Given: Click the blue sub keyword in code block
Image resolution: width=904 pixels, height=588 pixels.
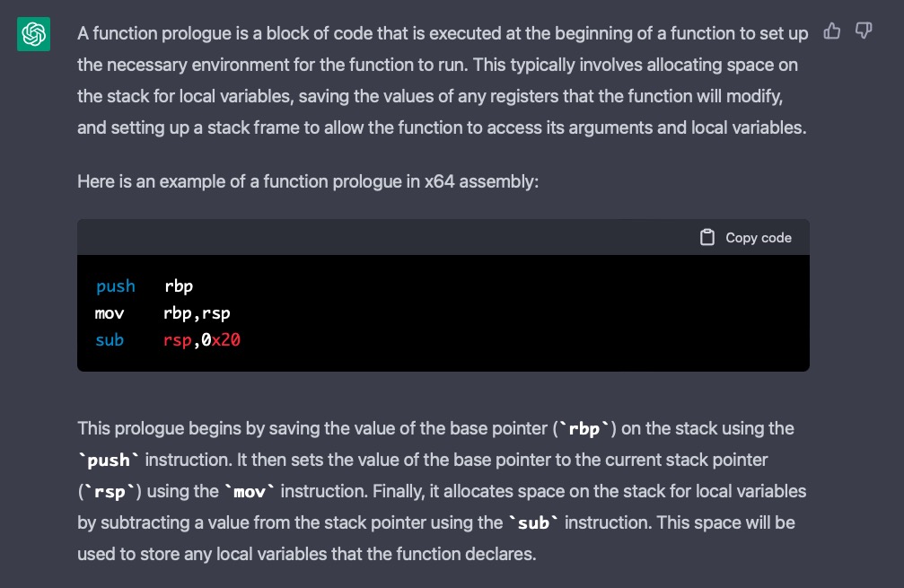Looking at the screenshot, I should [109, 340].
